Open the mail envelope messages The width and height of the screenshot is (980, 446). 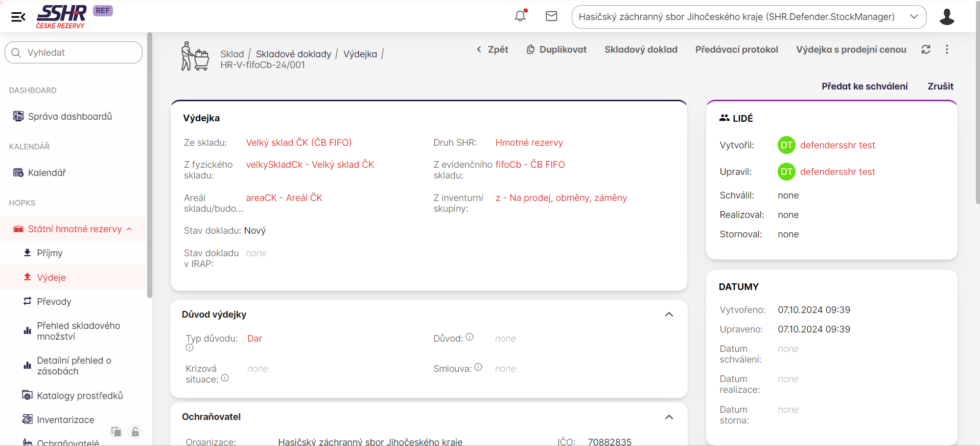551,16
